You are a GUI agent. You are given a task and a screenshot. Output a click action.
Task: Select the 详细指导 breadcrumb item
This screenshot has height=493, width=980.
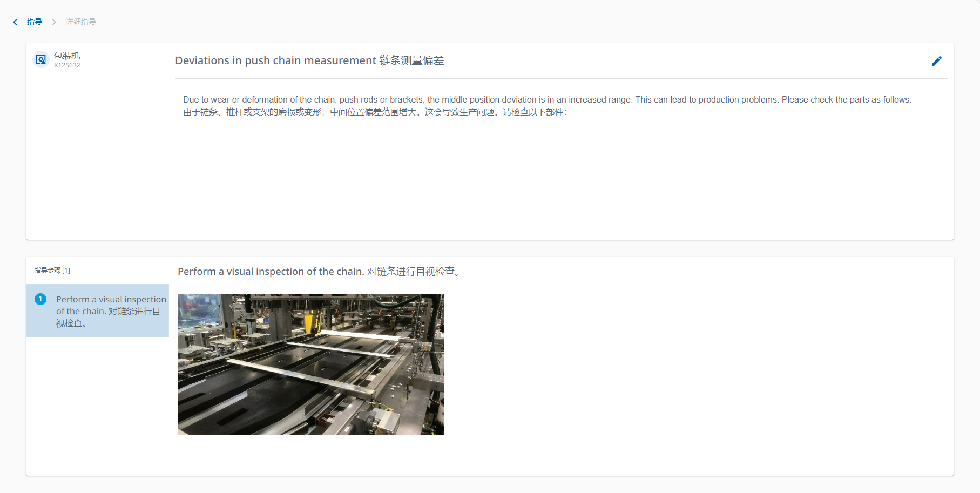81,22
